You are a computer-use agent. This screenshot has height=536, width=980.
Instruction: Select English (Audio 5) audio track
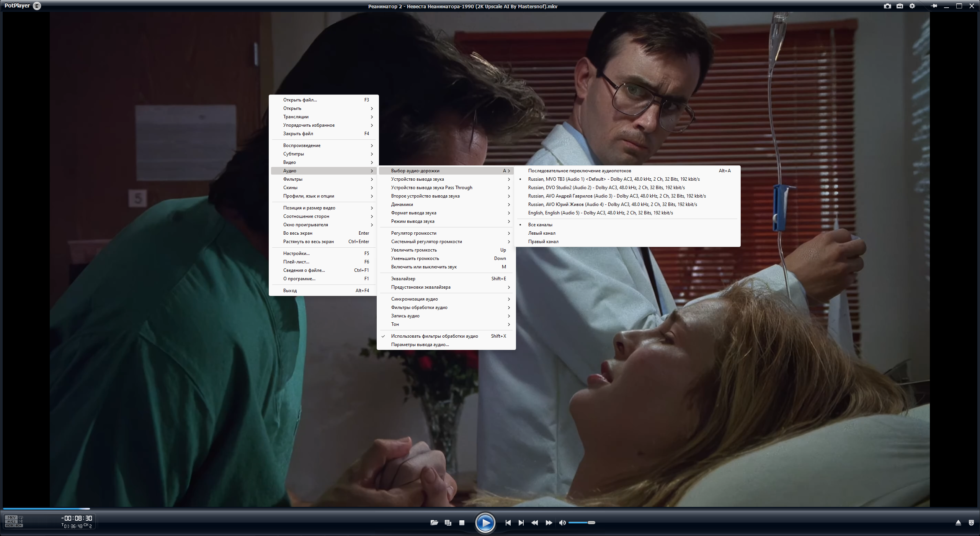click(600, 213)
